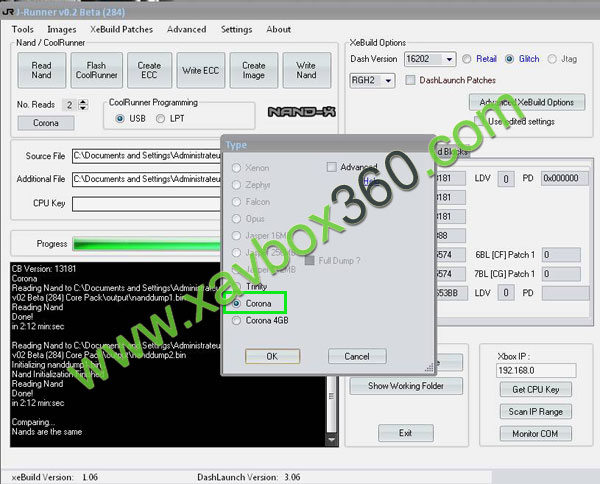Open the XeBuild Patches menu
The height and width of the screenshot is (484, 600).
coord(121,29)
